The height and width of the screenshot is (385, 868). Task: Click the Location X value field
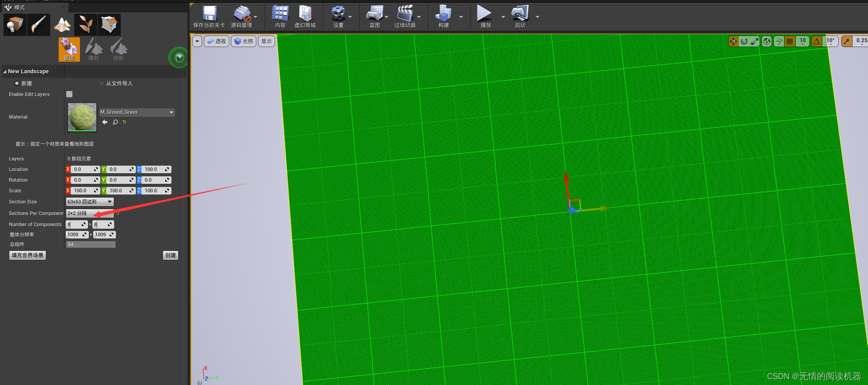click(x=85, y=169)
